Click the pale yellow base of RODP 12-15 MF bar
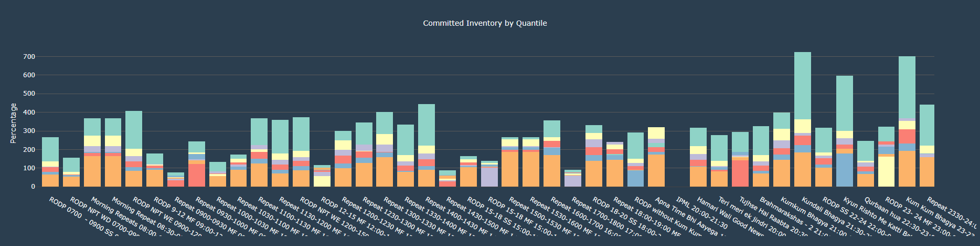Viewport: 980px width, 246px height. (322, 181)
